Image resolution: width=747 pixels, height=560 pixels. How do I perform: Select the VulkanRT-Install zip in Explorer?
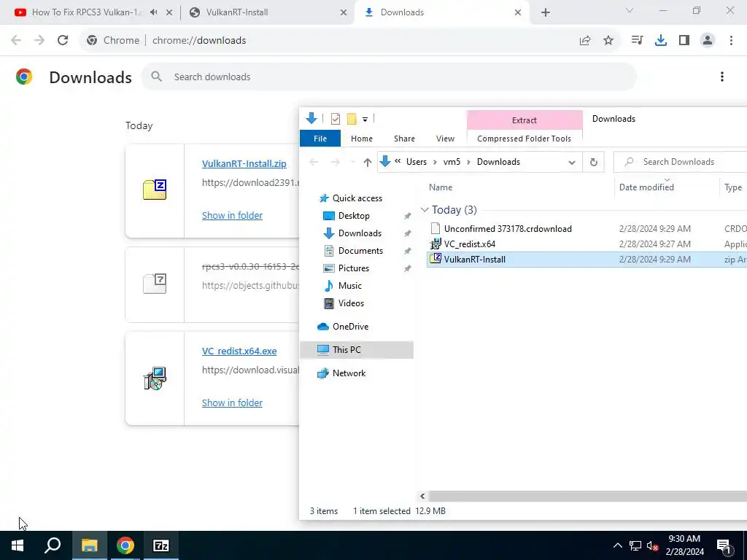pyautogui.click(x=474, y=260)
